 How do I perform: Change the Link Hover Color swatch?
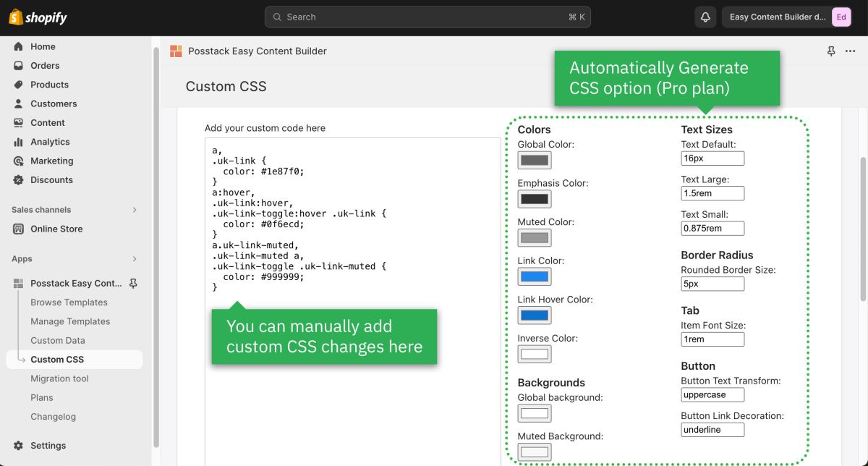click(535, 315)
